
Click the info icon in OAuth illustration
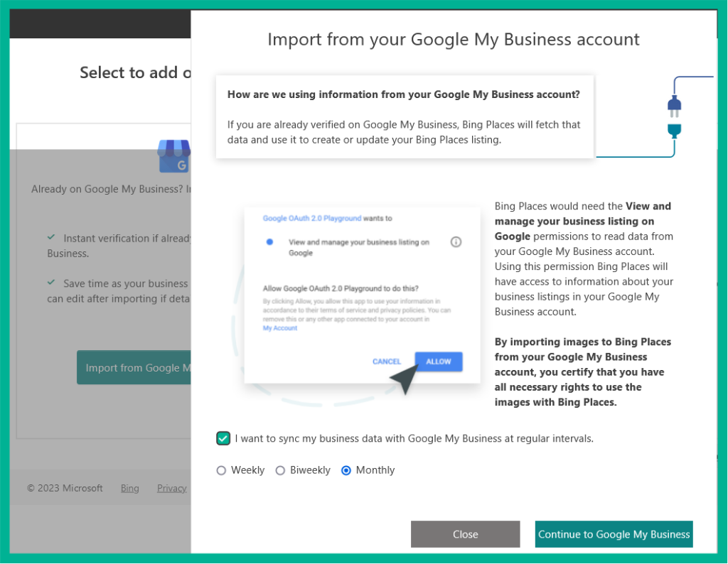tap(456, 242)
